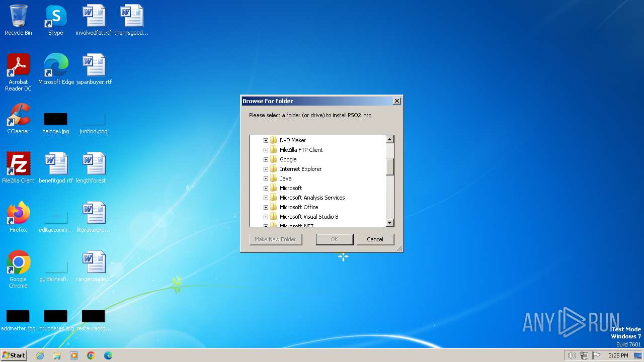Select lengthforest document icon
Screen dimensions: 644x362
pos(94,168)
